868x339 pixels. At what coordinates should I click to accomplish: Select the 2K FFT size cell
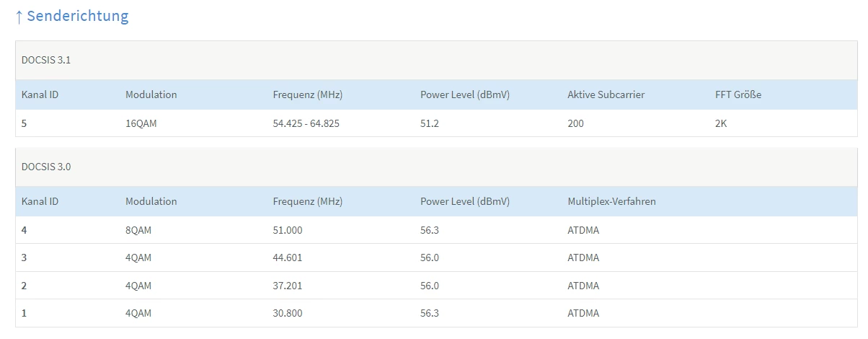[x=721, y=123]
